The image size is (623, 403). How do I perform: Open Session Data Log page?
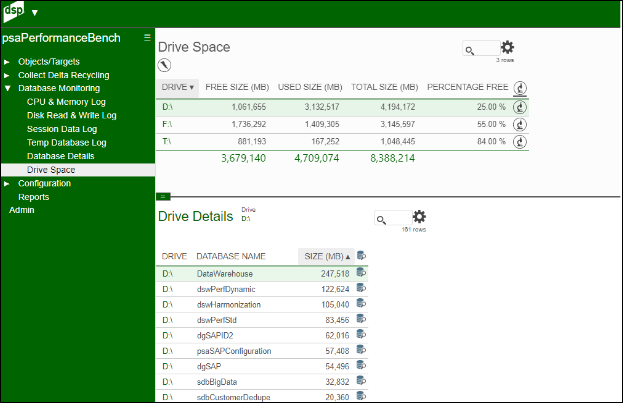click(x=62, y=129)
